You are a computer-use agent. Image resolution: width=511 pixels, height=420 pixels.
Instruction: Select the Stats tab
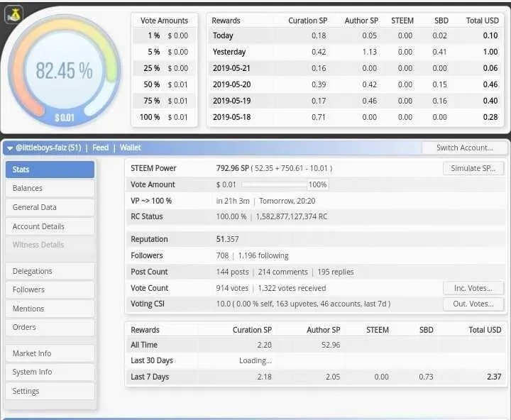click(x=50, y=170)
